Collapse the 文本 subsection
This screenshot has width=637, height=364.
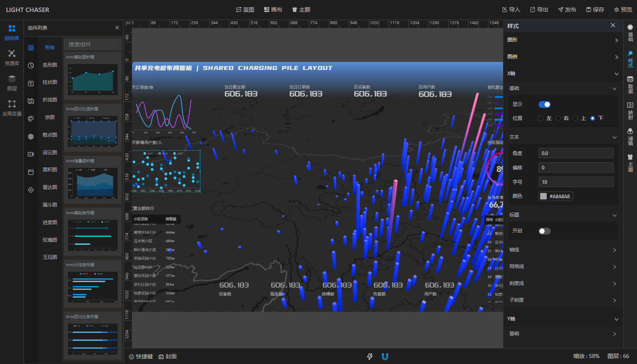tap(563, 137)
